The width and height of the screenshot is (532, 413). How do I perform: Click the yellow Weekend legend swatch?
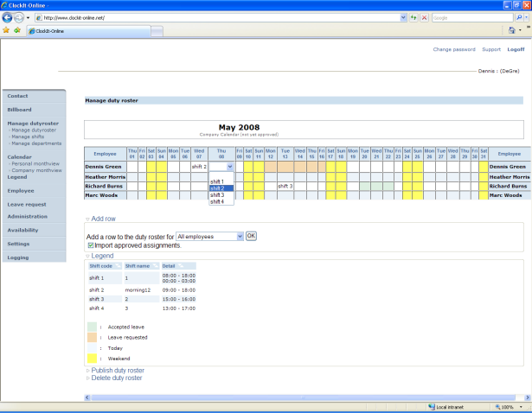93,357
